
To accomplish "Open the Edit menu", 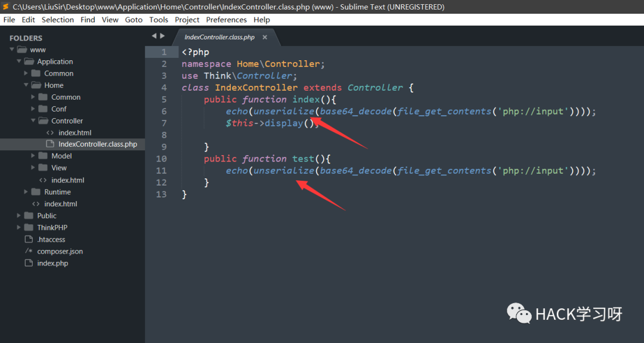I will [29, 20].
